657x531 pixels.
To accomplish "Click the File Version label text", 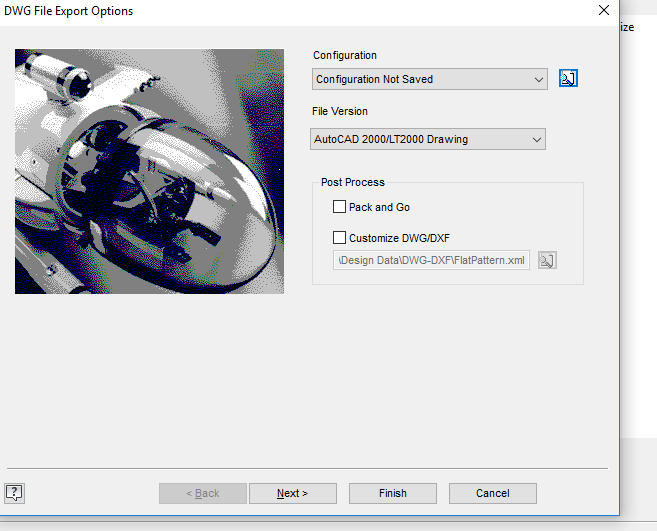I will click(x=340, y=111).
